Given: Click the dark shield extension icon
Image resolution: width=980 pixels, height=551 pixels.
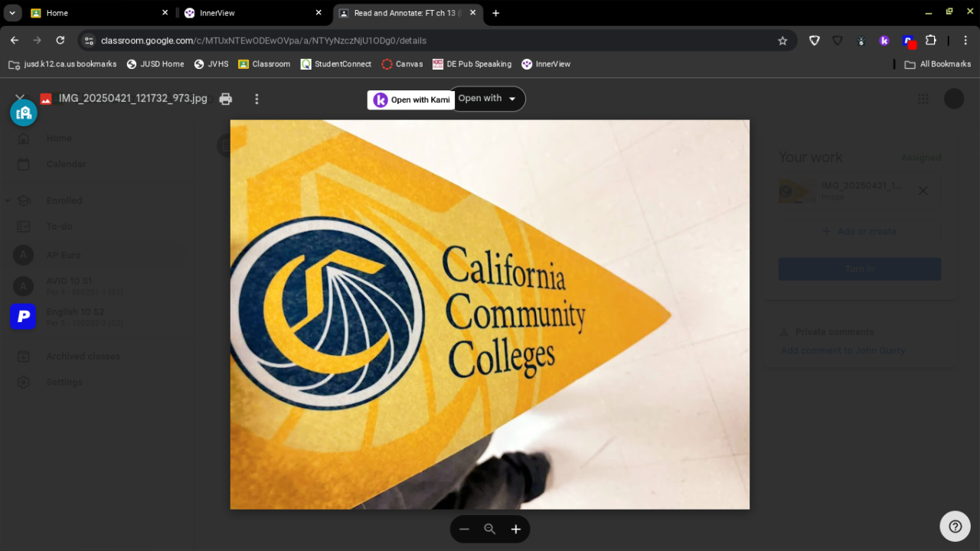Looking at the screenshot, I should click(x=838, y=41).
